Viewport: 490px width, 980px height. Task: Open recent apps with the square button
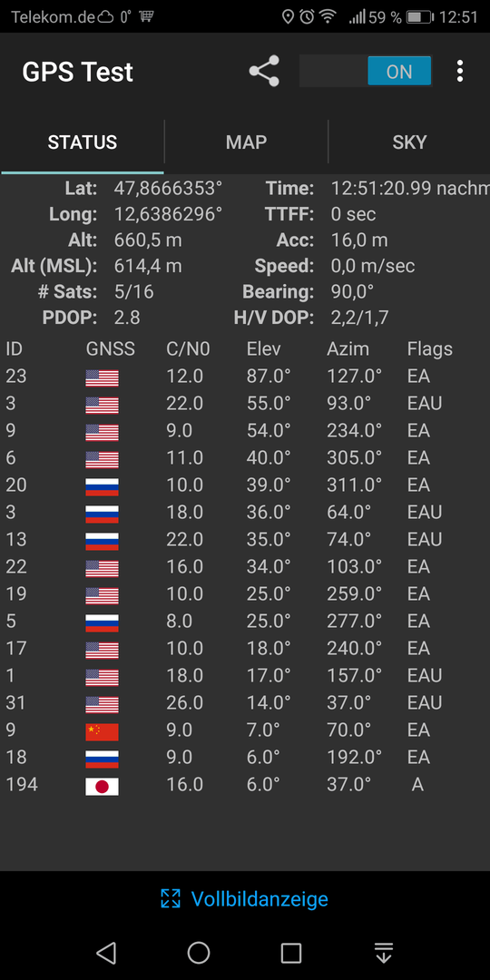tap(291, 953)
